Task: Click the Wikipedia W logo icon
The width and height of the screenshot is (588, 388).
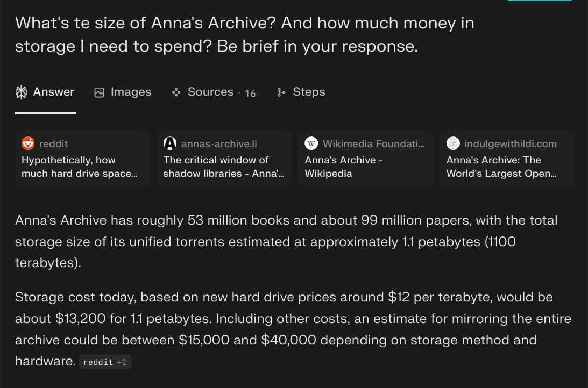Action: [311, 143]
